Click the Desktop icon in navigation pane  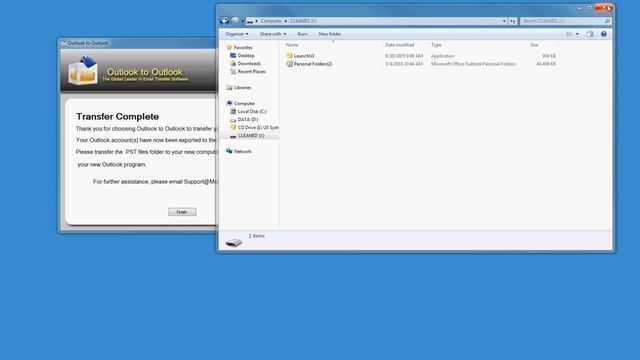[233, 56]
